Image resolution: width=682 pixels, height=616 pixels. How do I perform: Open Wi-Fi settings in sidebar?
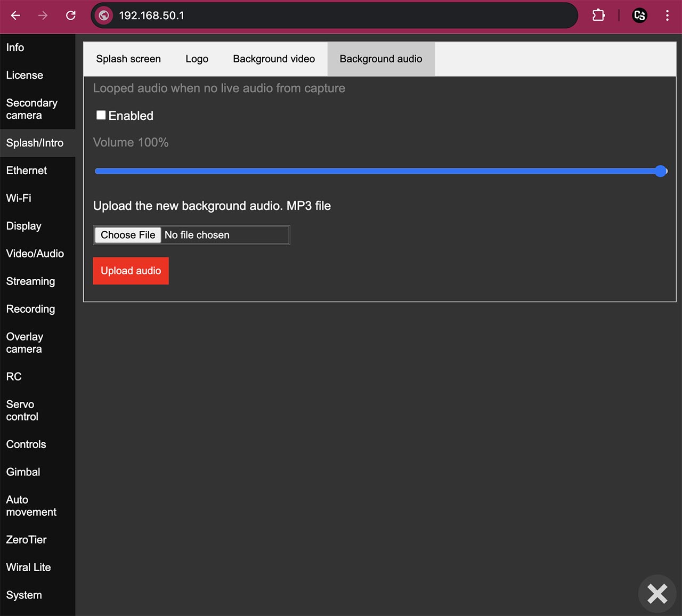37,198
